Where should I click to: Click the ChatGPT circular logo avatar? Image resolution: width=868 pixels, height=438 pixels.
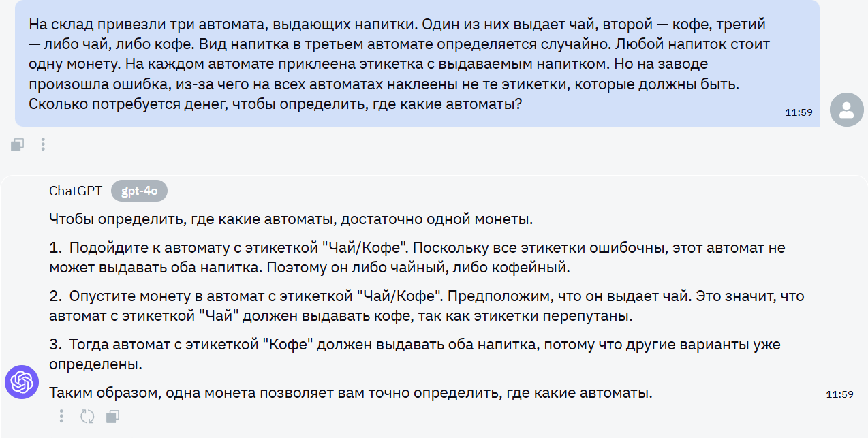[x=21, y=382]
